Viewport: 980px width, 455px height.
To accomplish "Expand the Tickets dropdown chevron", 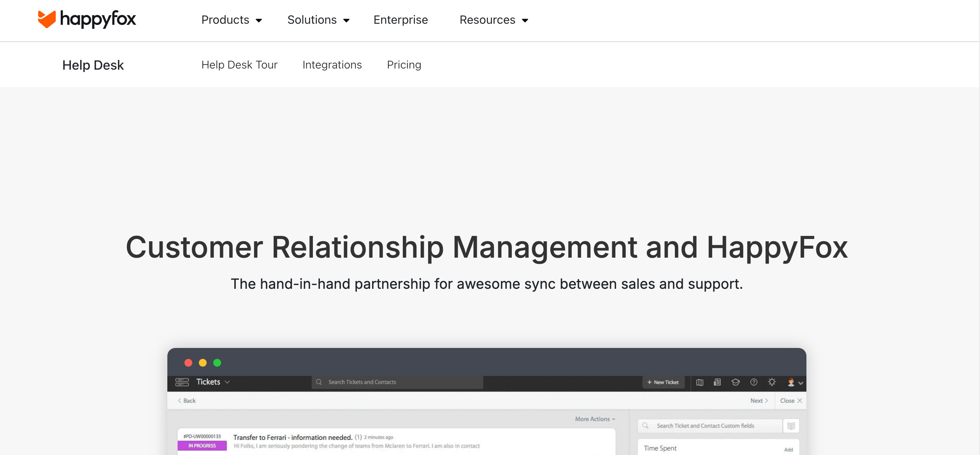I will tap(227, 382).
